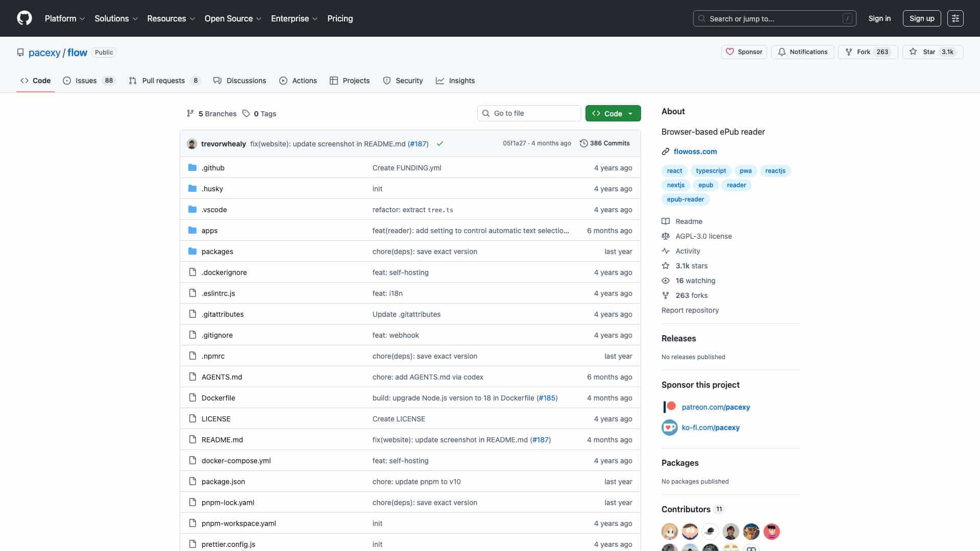Click the Notifications button
The width and height of the screenshot is (980, 551).
pos(803,52)
